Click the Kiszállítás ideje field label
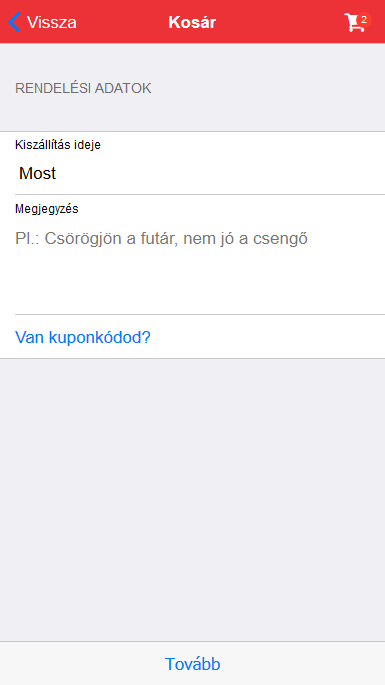The image size is (385, 685). [58, 145]
